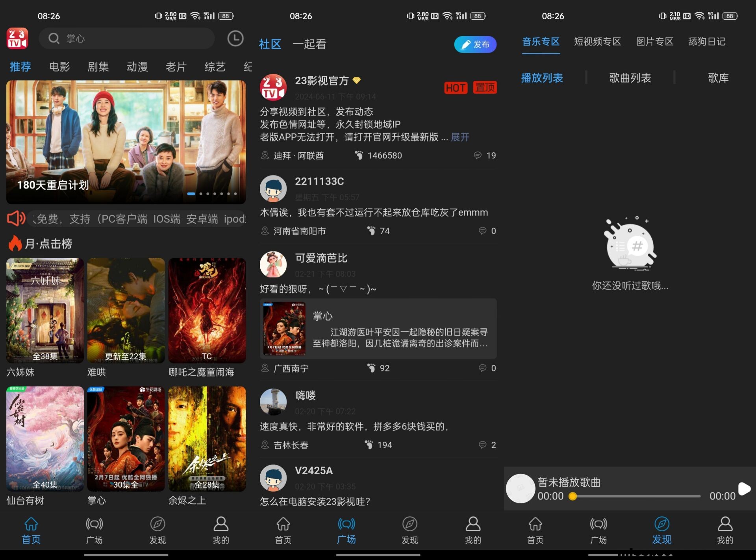Switch to 歌曲列表 tab
Viewport: 756px width, 560px height.
pos(630,78)
